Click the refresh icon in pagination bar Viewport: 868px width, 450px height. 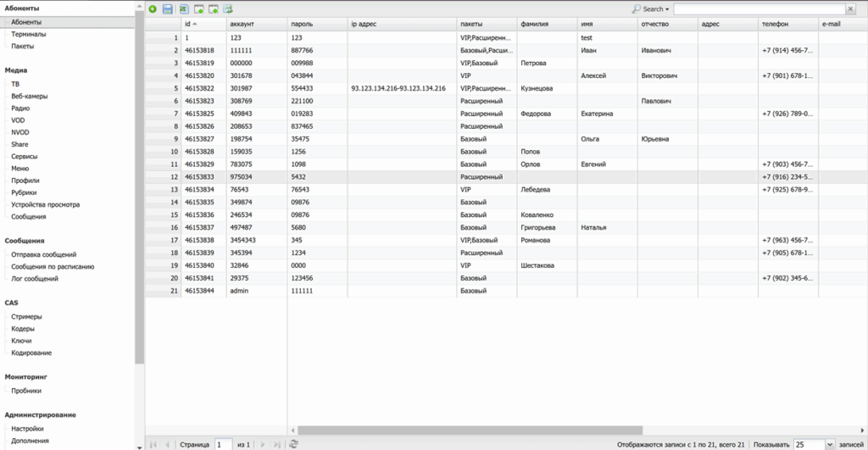(x=293, y=444)
